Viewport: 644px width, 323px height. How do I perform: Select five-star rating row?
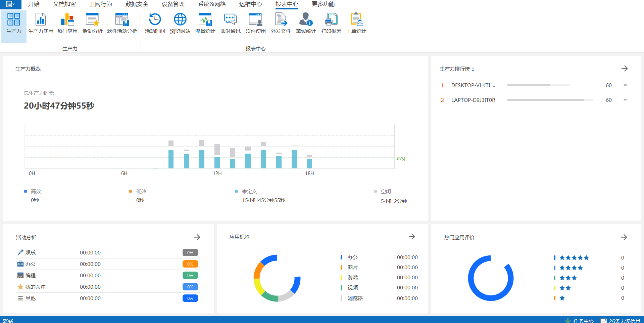(589, 257)
